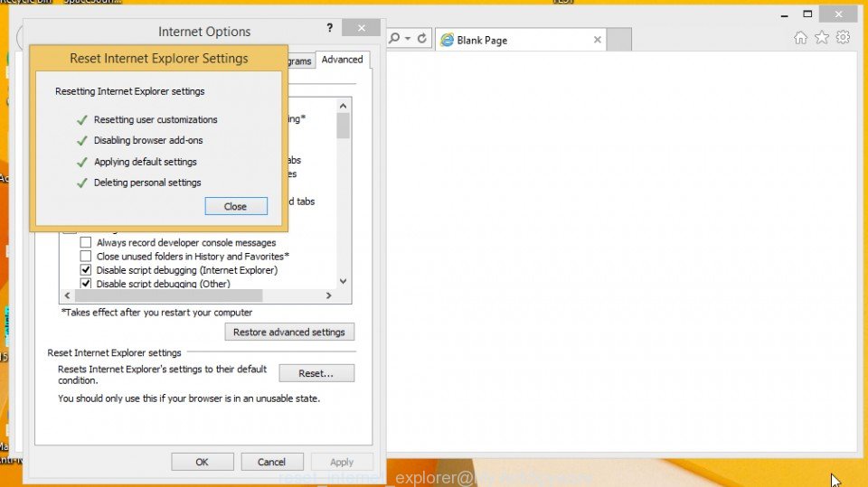
Task: Open Internet Options help question mark
Action: click(330, 28)
